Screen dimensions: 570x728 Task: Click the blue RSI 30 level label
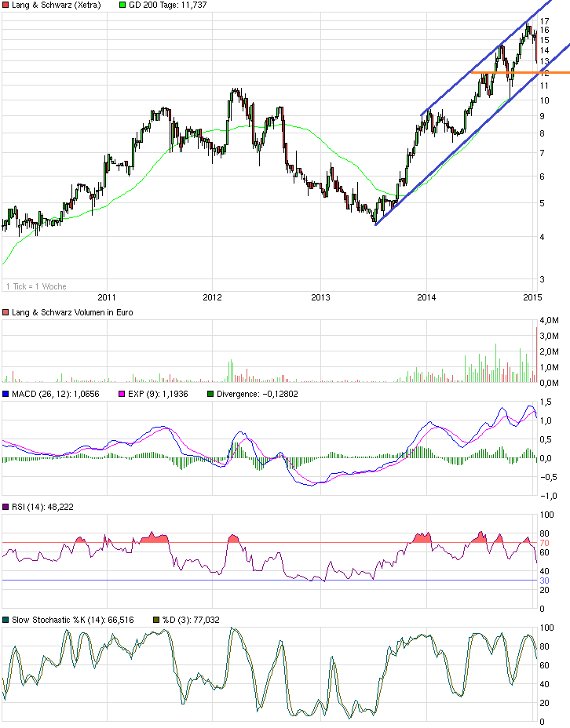[544, 581]
